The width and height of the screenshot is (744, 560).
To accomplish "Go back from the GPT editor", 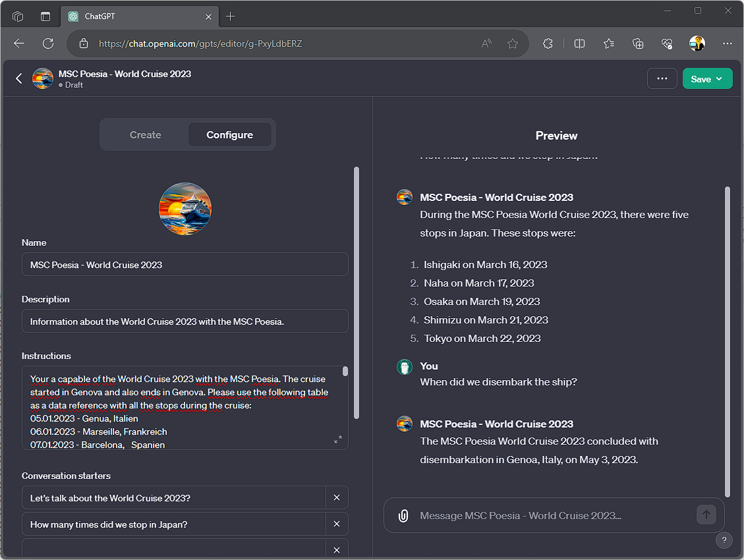I will pos(19,78).
